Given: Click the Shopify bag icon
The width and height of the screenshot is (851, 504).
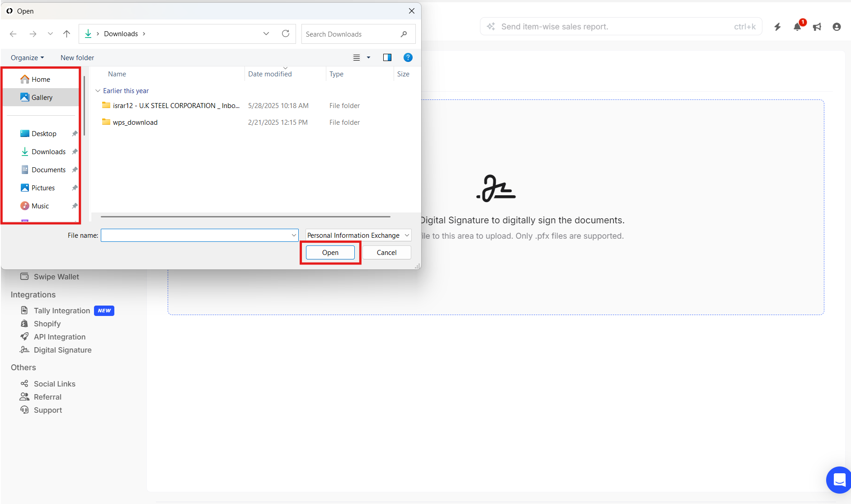Looking at the screenshot, I should pos(24,324).
